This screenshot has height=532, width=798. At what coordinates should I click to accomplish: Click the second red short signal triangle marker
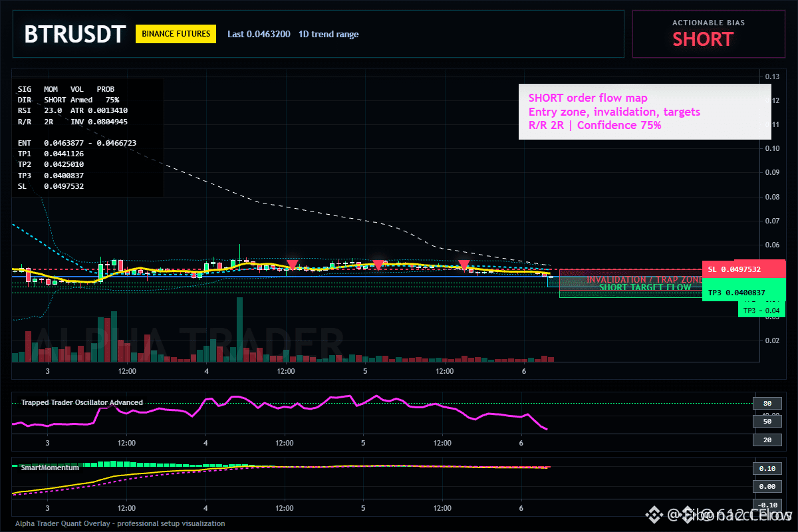(378, 265)
